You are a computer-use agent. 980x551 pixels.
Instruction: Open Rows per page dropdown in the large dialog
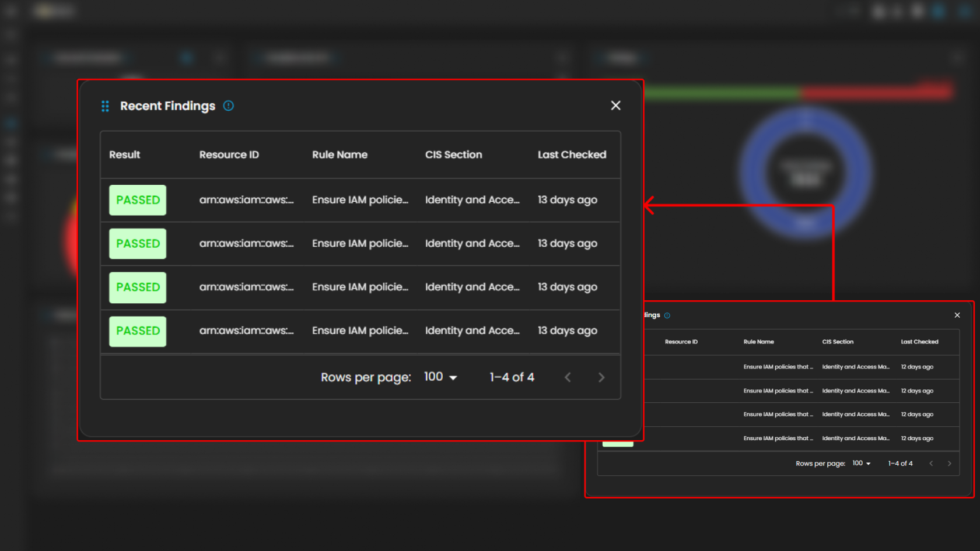pos(440,377)
